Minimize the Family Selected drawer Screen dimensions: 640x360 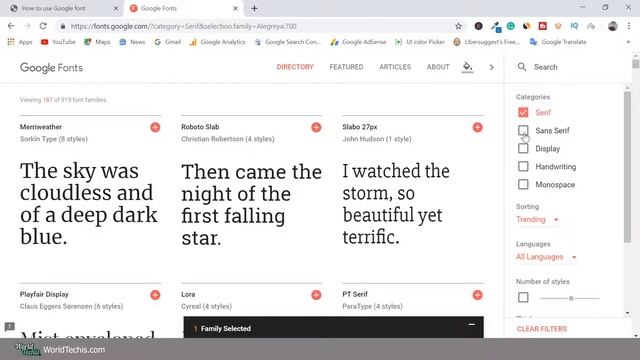(x=471, y=324)
